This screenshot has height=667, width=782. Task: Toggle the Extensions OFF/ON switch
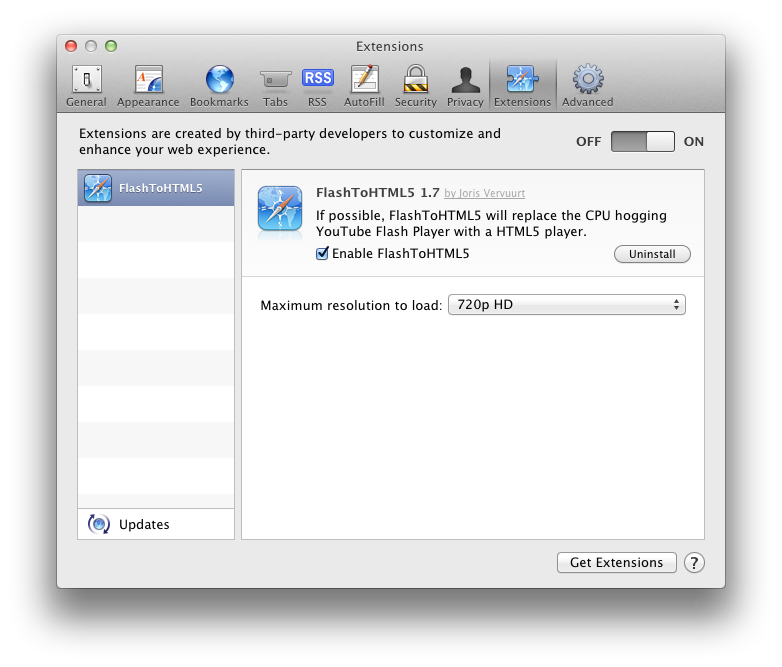(x=643, y=142)
